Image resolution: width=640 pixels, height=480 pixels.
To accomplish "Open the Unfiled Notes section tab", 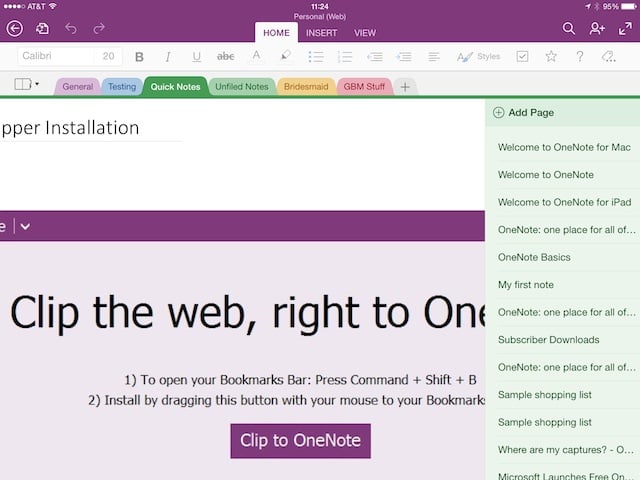I will pos(242,87).
